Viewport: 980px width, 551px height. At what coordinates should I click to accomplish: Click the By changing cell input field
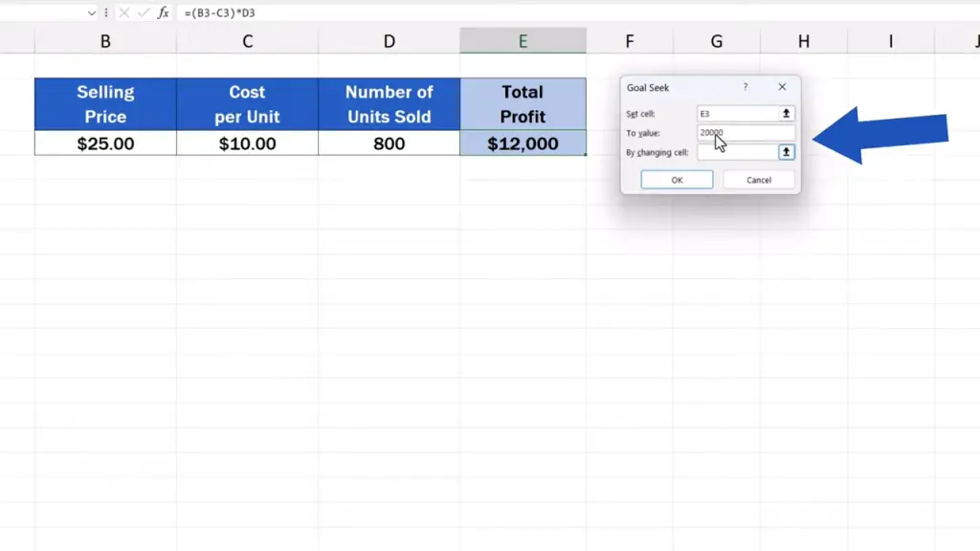pos(737,152)
